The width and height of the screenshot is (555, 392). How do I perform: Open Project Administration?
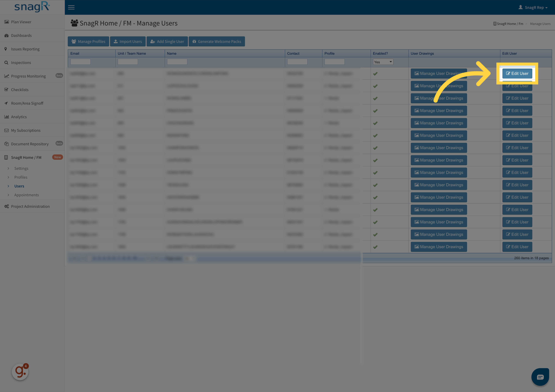(30, 206)
